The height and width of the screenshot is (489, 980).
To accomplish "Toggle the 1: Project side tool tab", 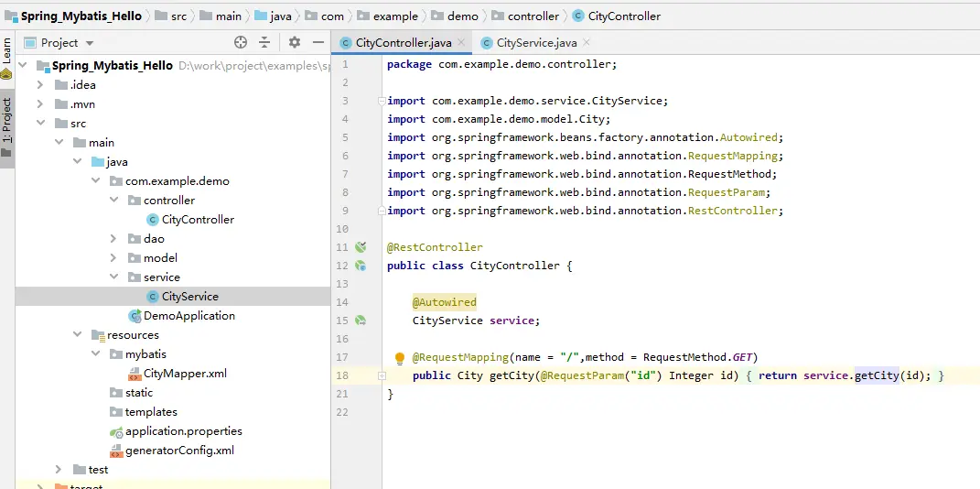I will point(6,128).
